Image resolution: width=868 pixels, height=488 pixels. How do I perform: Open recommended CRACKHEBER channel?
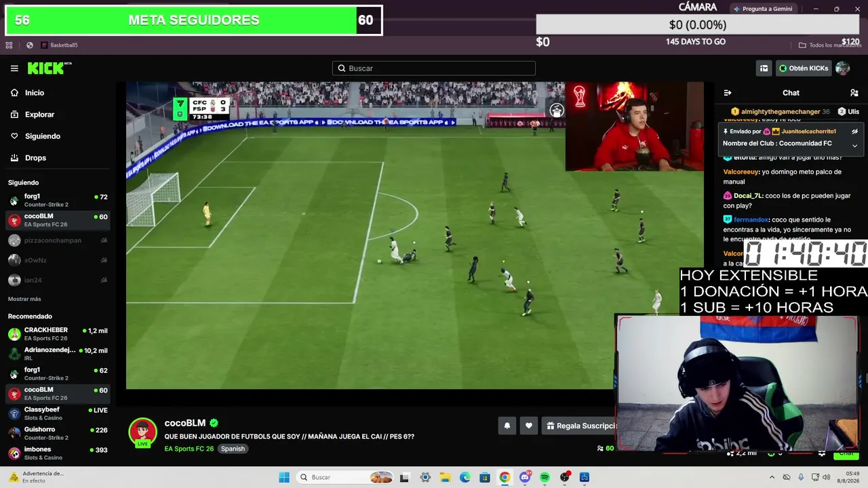click(x=58, y=334)
